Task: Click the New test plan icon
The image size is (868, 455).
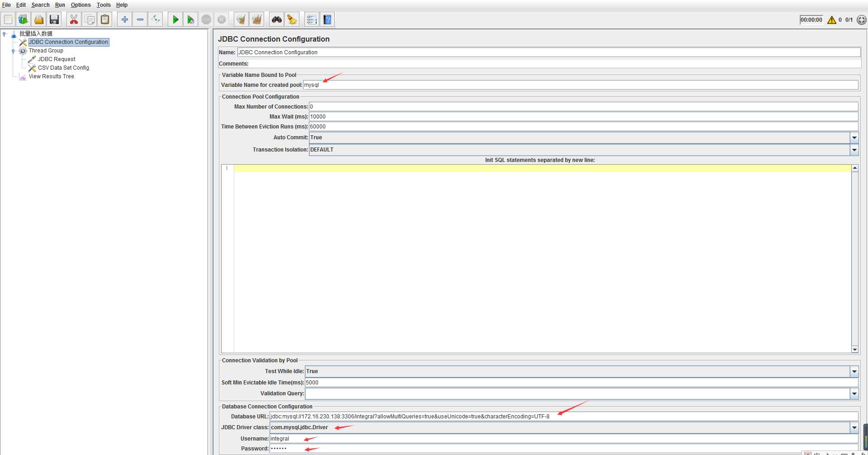Action: [x=8, y=19]
